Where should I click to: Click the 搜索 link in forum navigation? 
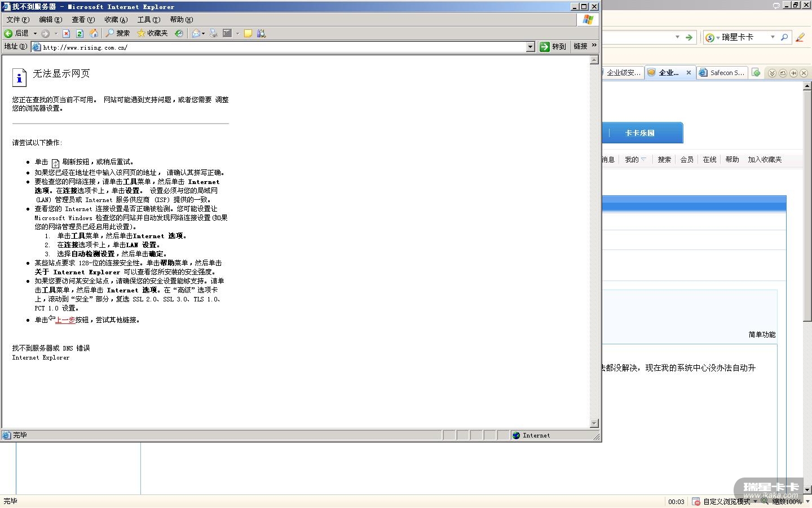(x=664, y=160)
